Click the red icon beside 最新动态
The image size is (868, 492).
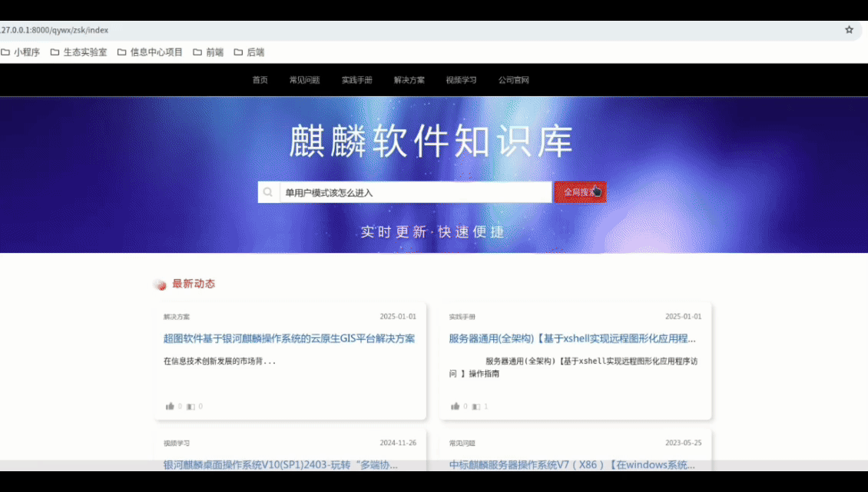pyautogui.click(x=160, y=284)
